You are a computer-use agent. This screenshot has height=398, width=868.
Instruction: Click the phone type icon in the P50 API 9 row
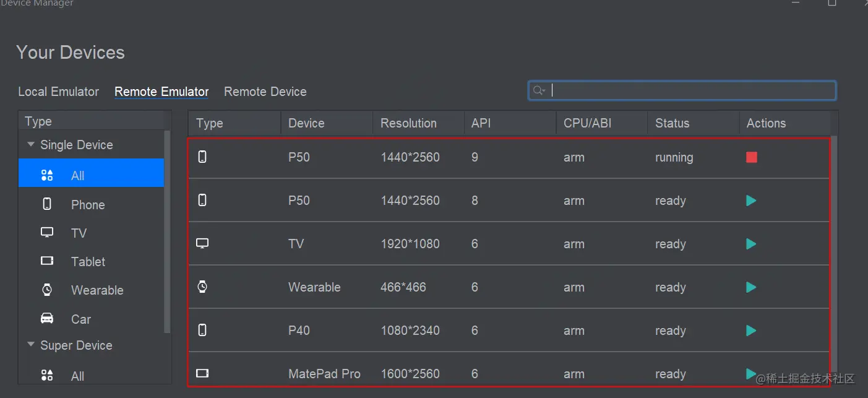click(x=202, y=157)
